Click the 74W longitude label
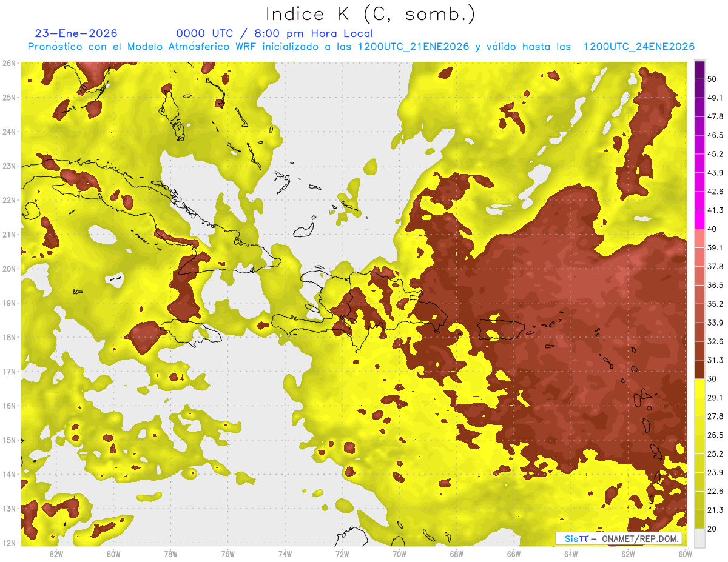 coord(285,554)
